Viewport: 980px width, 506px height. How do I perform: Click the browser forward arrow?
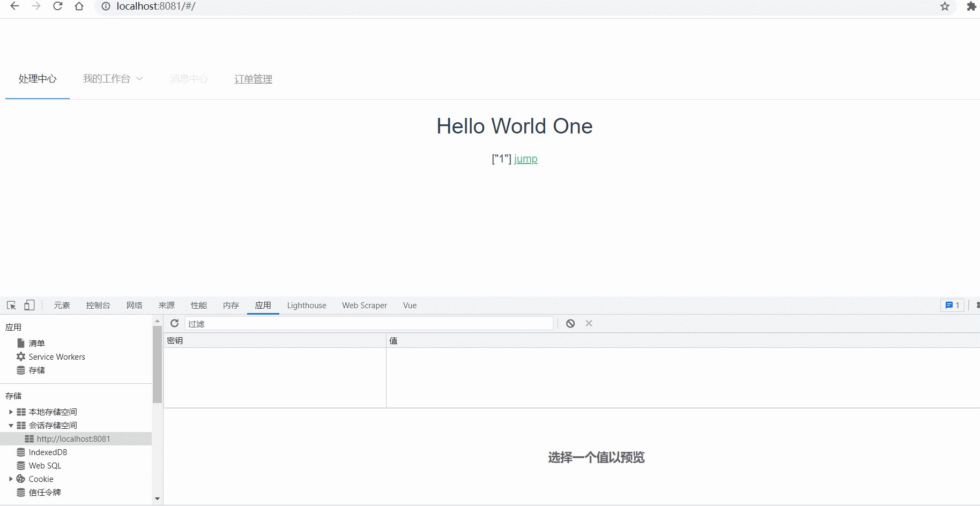(36, 6)
